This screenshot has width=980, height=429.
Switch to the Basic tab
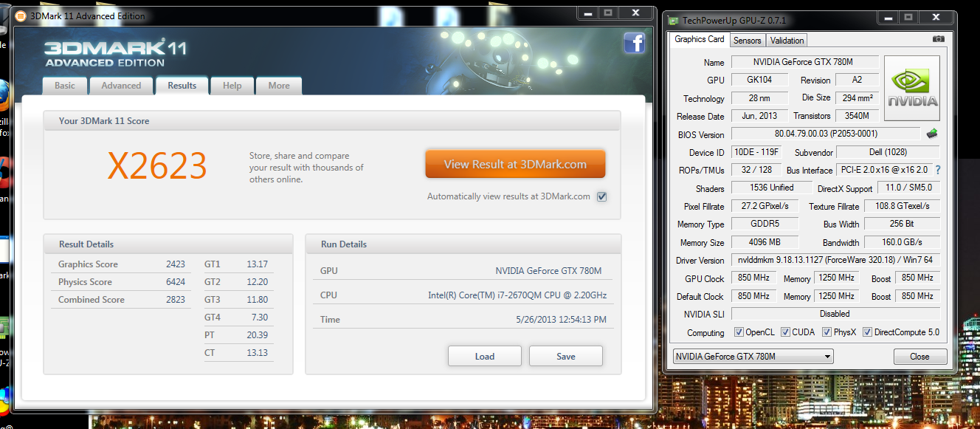coord(65,86)
